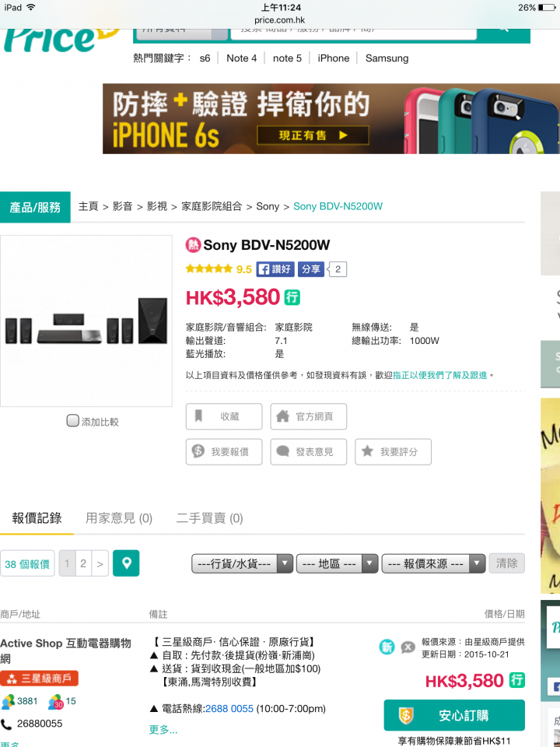Click 主頁 in breadcrumb

pyautogui.click(x=88, y=206)
